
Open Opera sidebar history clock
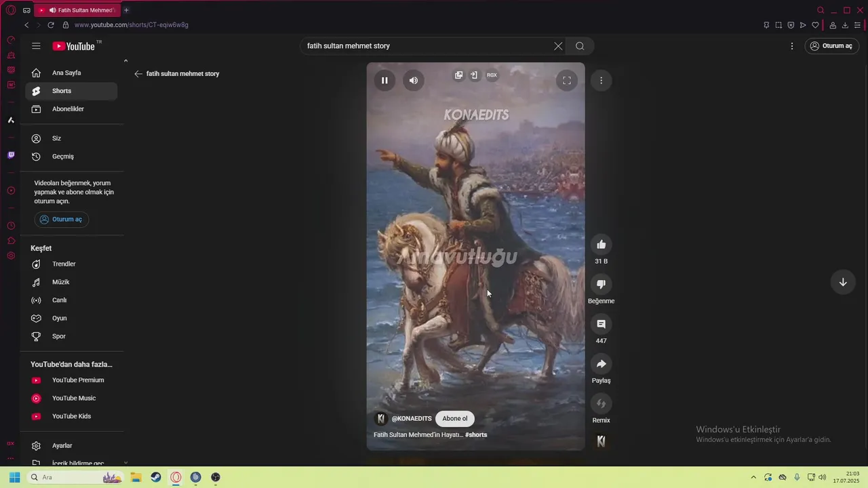click(11, 226)
